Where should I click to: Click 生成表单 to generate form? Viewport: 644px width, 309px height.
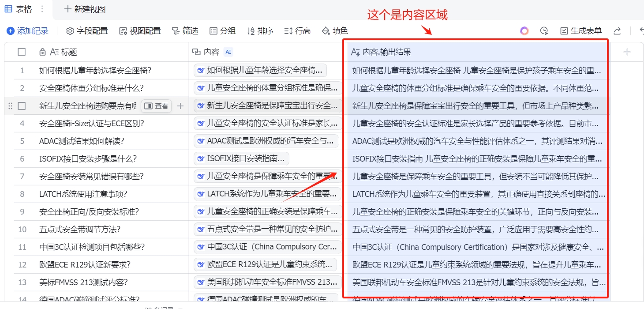point(581,31)
